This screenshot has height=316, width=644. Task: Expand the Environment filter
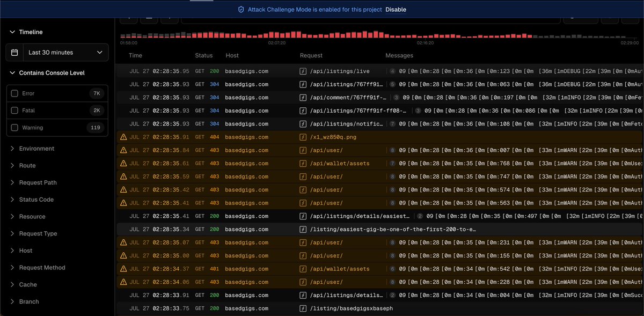pos(33,149)
